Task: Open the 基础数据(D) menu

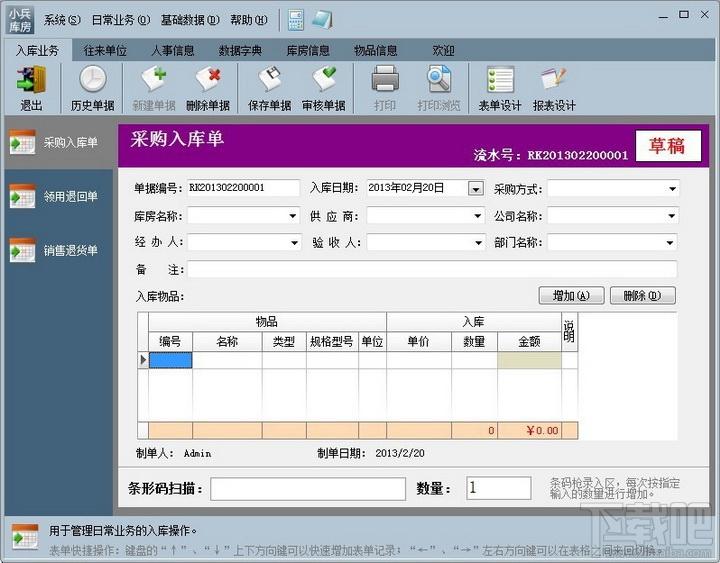Action: point(190,20)
